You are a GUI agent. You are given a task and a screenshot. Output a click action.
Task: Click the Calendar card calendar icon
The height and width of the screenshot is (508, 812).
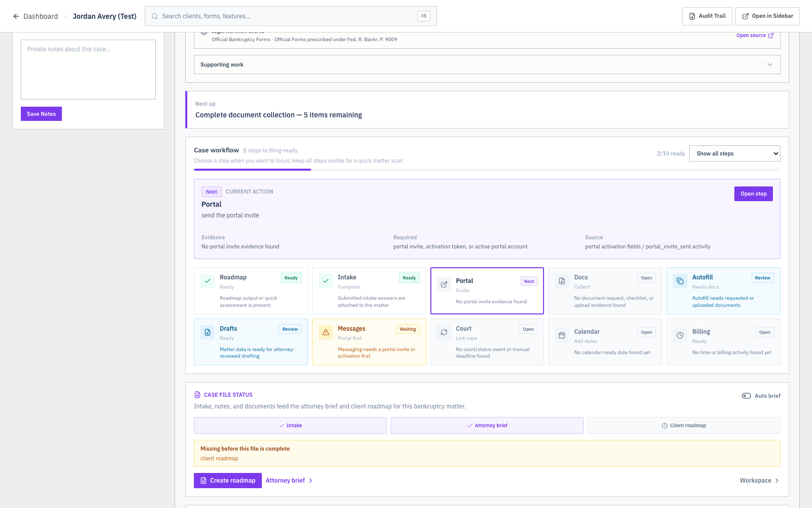pyautogui.click(x=562, y=335)
